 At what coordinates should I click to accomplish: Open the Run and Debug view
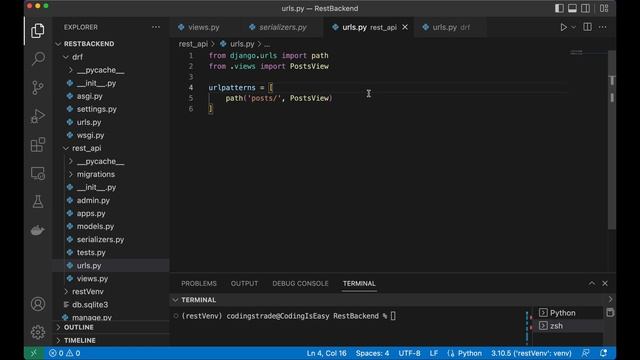tap(38, 116)
